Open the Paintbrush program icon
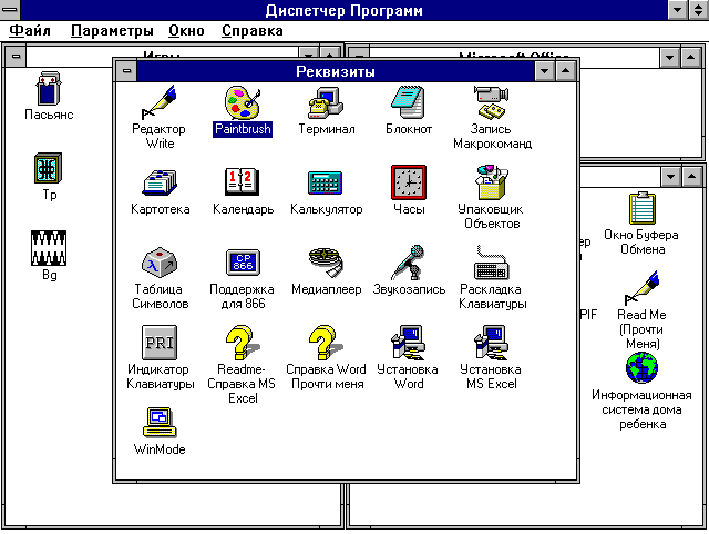This screenshot has width=709, height=534. (242, 103)
